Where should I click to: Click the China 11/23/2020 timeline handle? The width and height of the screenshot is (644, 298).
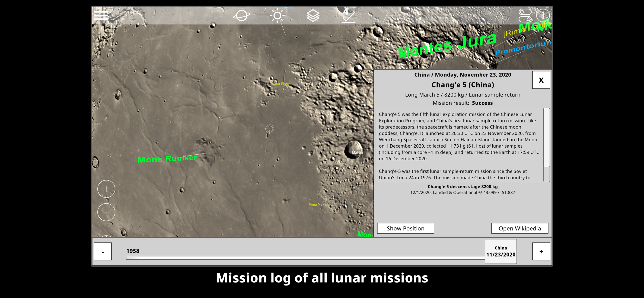(x=501, y=251)
